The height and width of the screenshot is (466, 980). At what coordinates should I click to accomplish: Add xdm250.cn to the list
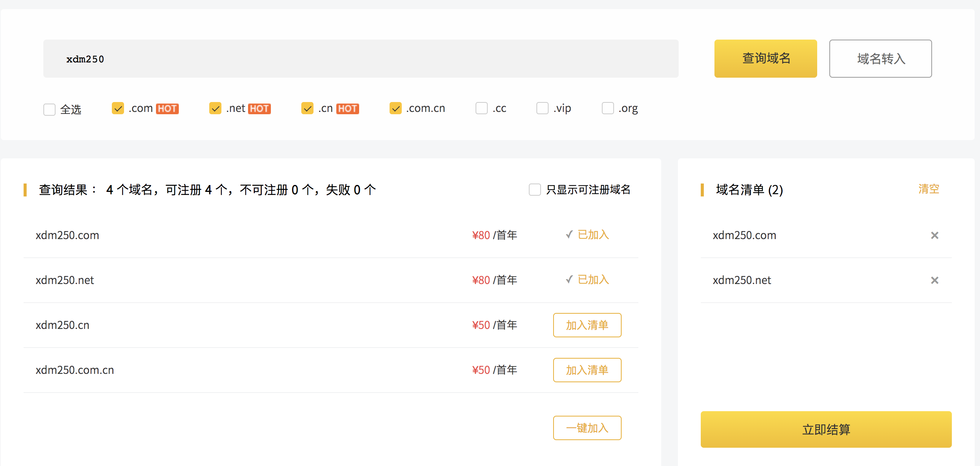click(587, 325)
